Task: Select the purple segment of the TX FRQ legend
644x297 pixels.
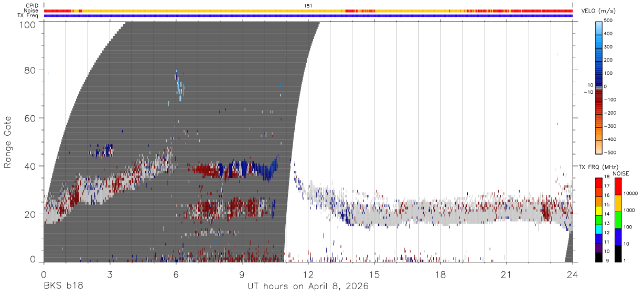Action: coord(599,248)
